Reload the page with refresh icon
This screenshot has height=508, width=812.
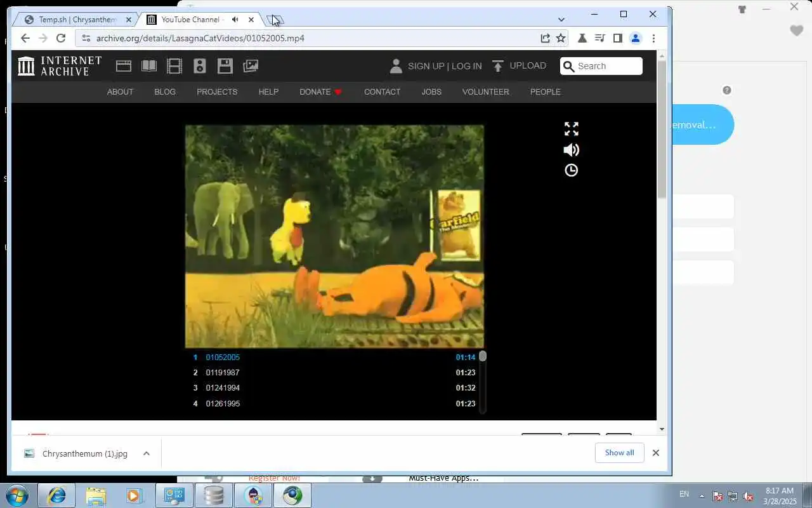click(x=61, y=38)
